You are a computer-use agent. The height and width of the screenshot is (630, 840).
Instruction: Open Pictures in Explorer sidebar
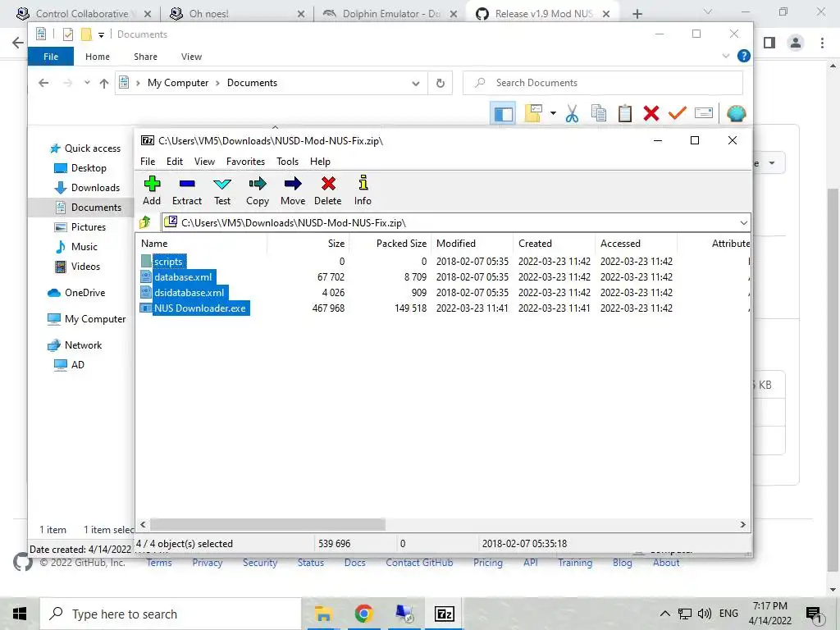89,227
